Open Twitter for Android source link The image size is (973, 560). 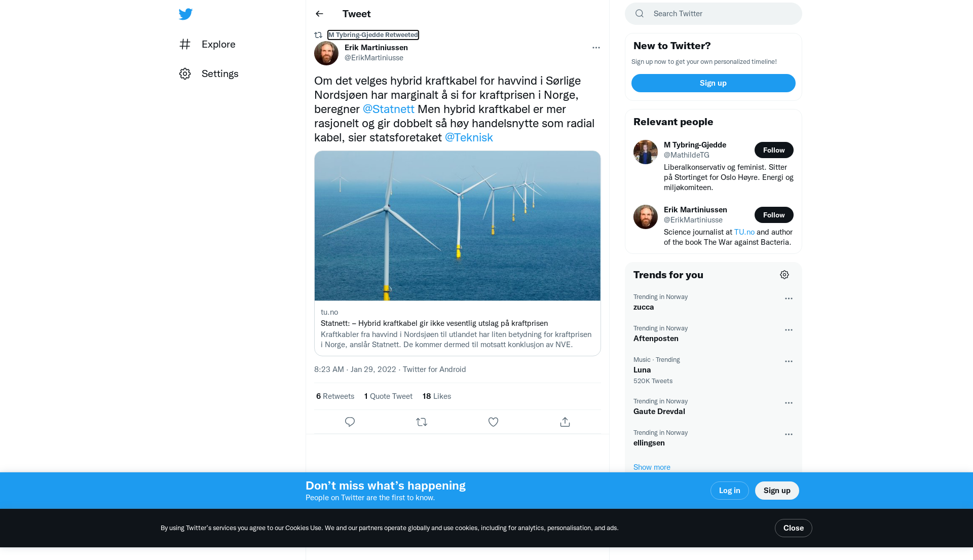click(x=434, y=369)
